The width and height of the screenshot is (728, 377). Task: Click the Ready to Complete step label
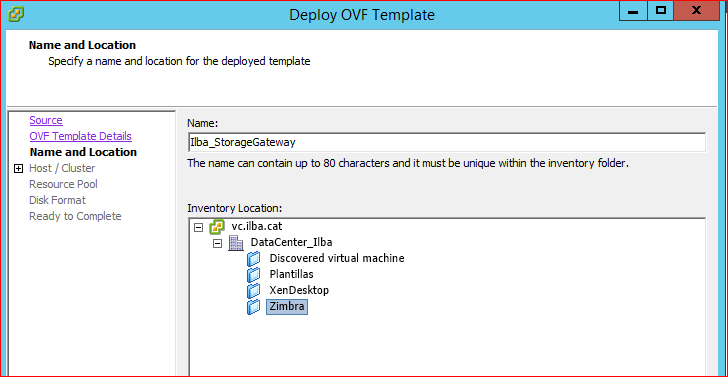pos(75,216)
